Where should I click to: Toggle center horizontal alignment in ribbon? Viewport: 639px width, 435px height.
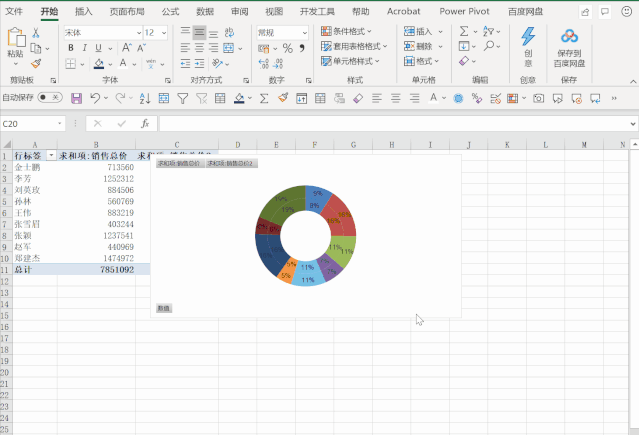coord(199,48)
